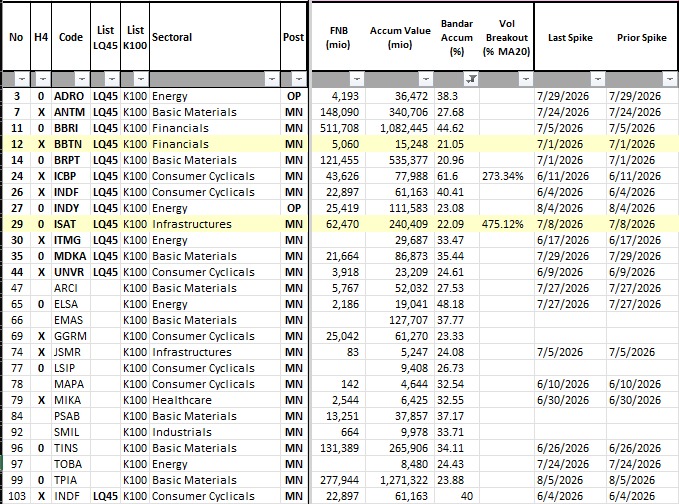Select the Healthcare sector cell
The image size is (679, 504).
[x=215, y=401]
